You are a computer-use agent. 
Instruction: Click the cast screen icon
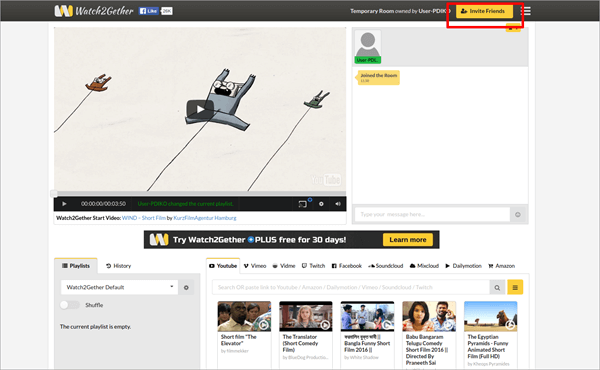point(303,204)
